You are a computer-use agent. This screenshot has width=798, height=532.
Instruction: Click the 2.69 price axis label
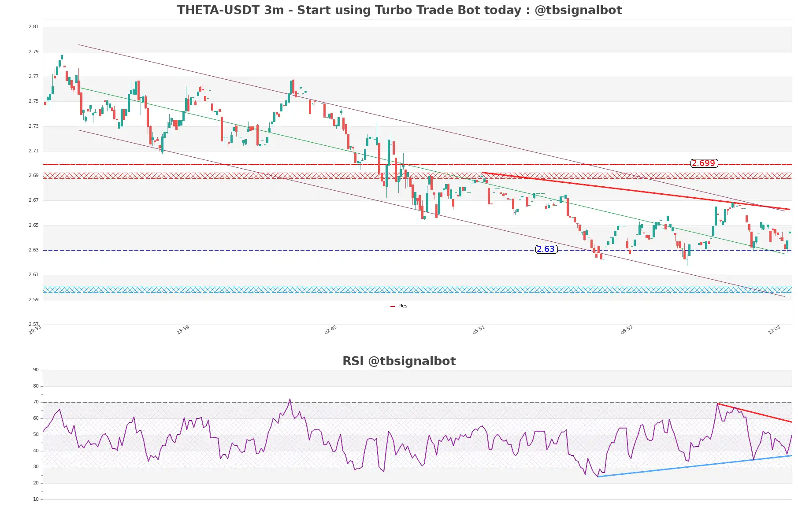(x=33, y=176)
